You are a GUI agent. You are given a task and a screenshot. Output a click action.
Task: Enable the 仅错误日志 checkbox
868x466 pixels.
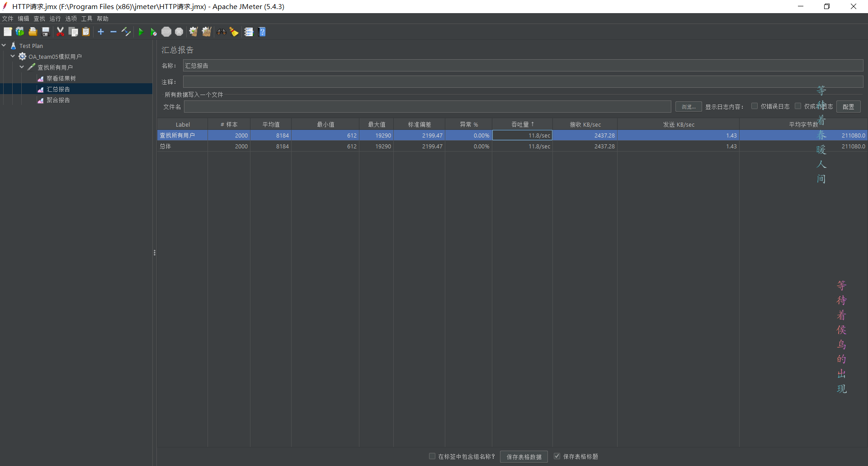(755, 106)
